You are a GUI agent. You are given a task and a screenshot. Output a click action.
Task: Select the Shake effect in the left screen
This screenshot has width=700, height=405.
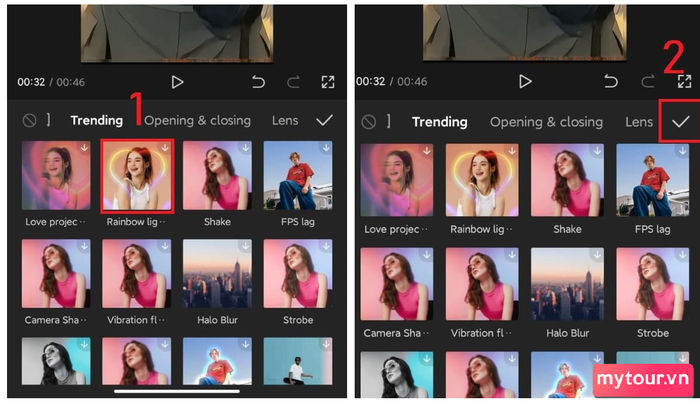click(217, 175)
